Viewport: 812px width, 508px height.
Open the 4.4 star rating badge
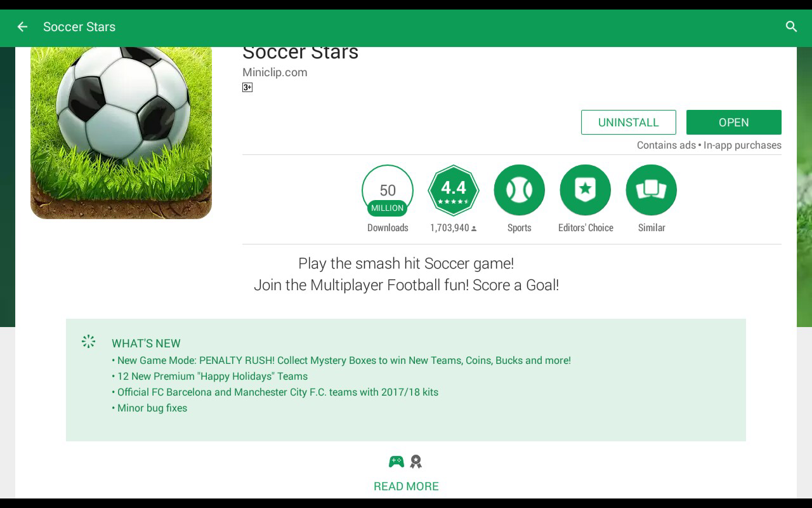454,190
